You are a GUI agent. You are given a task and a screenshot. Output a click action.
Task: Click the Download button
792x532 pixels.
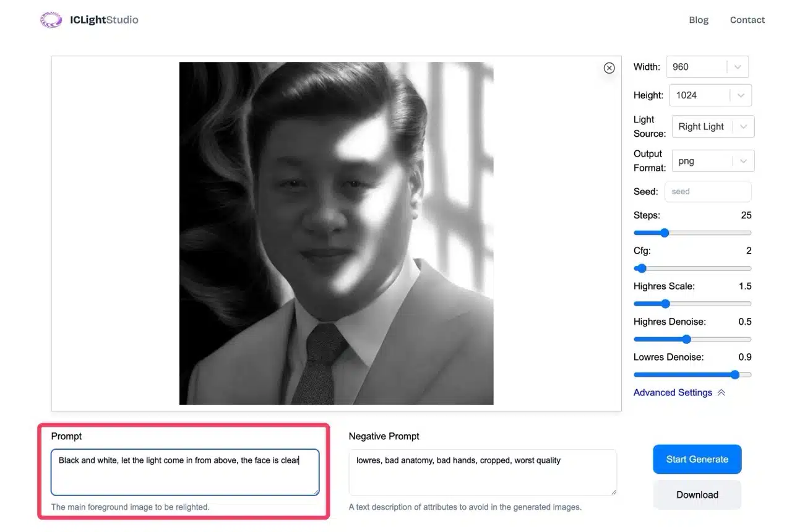[697, 495]
